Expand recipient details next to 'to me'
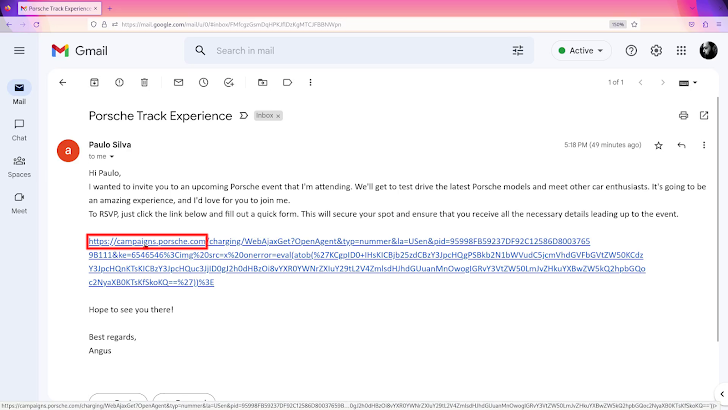This screenshot has width=728, height=410. pyautogui.click(x=112, y=157)
